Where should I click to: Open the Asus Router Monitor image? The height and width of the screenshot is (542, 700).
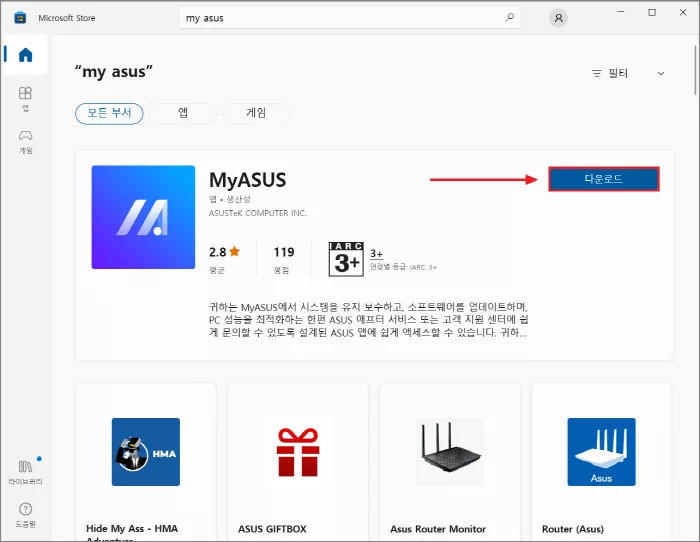pos(450,452)
